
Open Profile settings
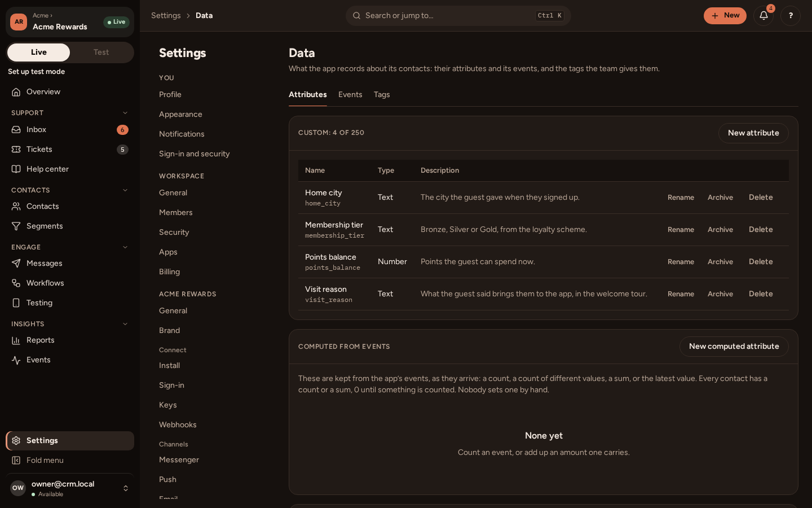pyautogui.click(x=170, y=95)
